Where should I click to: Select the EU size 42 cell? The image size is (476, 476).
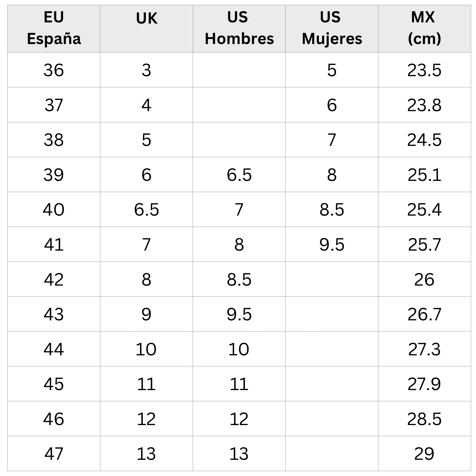pos(54,279)
